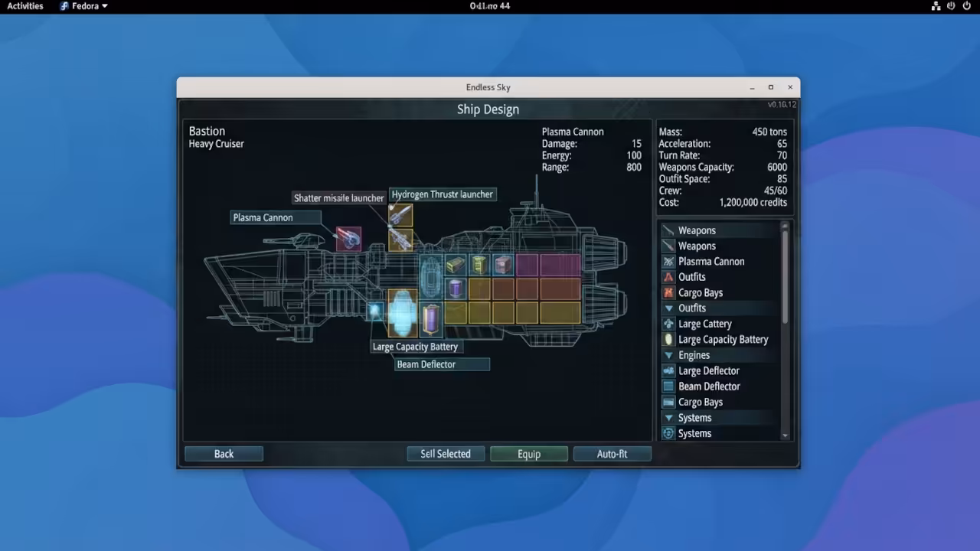Click the Equip button
The image size is (980, 551).
click(x=529, y=454)
